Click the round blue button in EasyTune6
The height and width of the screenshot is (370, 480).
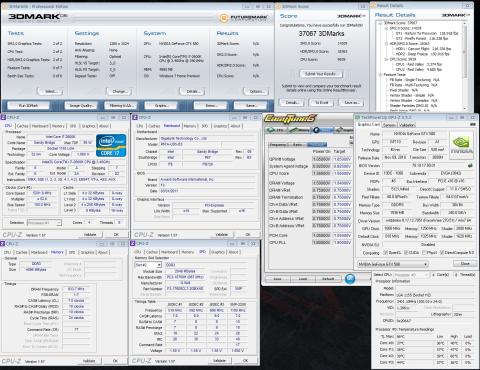[x=349, y=279]
